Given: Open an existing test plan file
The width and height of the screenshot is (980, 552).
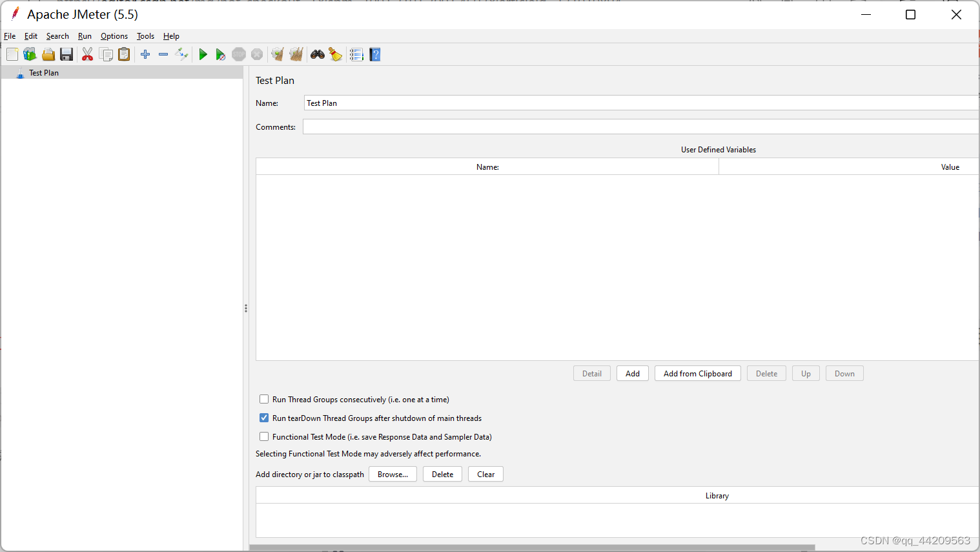Looking at the screenshot, I should coord(48,55).
